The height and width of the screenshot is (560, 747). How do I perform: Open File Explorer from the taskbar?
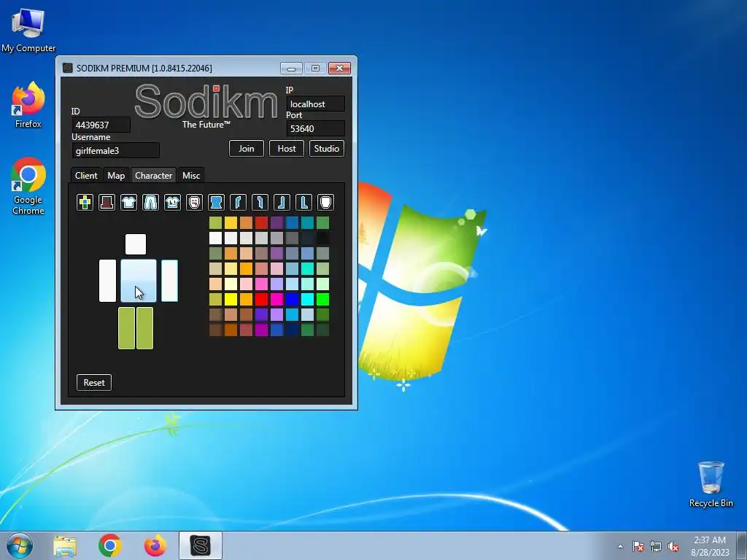point(65,546)
